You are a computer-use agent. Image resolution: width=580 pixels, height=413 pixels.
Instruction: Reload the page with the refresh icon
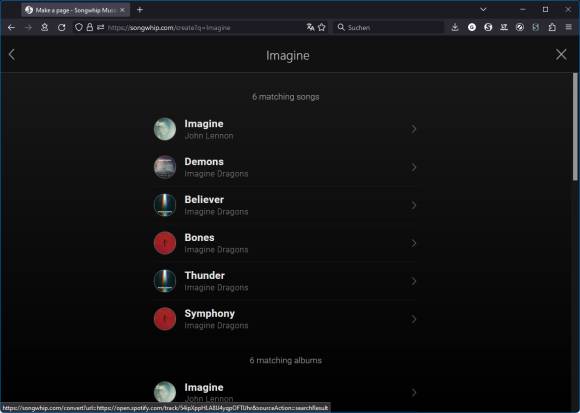tap(61, 27)
